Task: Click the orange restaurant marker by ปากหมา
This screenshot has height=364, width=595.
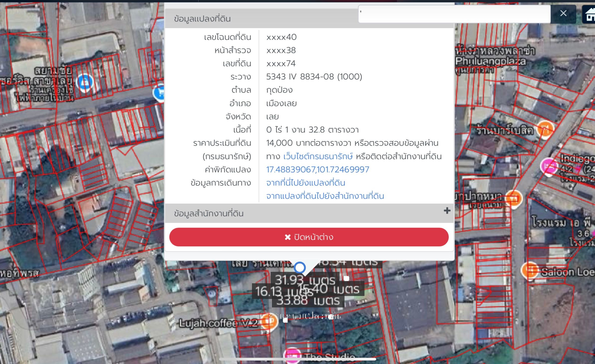Action: point(513,199)
